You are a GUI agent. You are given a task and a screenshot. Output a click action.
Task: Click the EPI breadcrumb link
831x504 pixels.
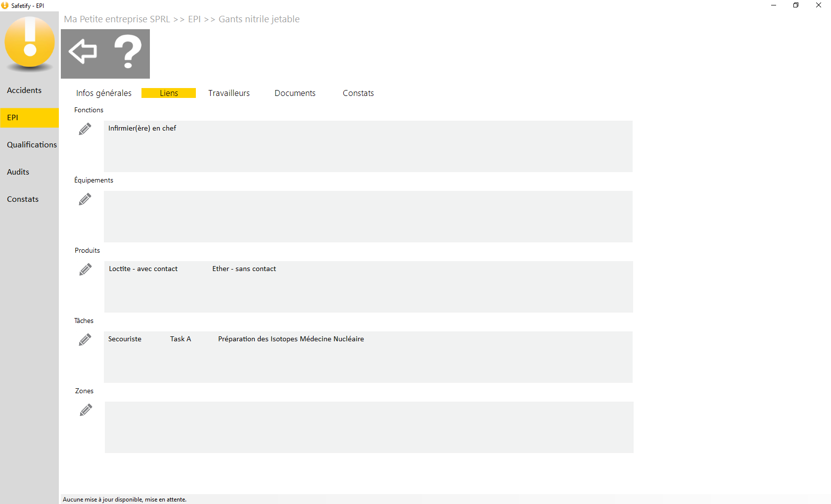tap(194, 19)
